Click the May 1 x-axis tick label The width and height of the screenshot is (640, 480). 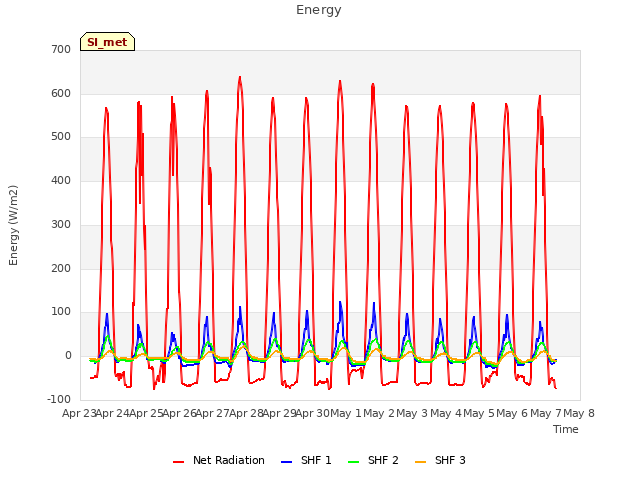coord(346,413)
